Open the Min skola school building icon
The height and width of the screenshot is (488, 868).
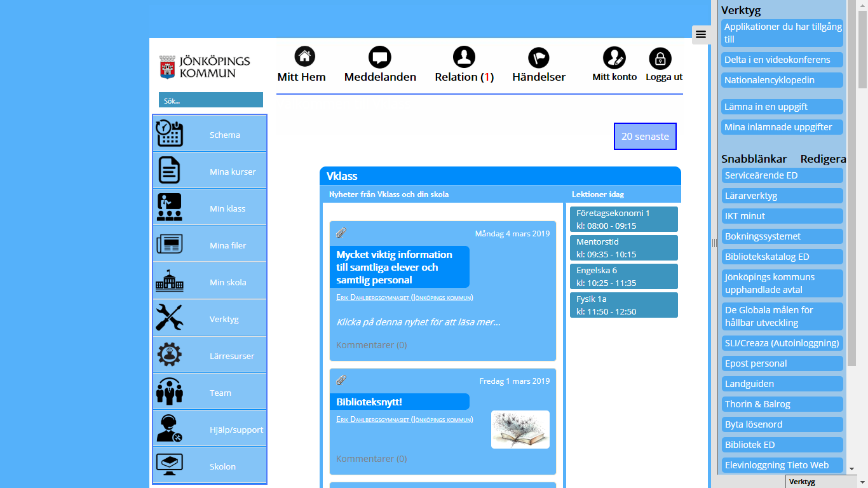(169, 281)
